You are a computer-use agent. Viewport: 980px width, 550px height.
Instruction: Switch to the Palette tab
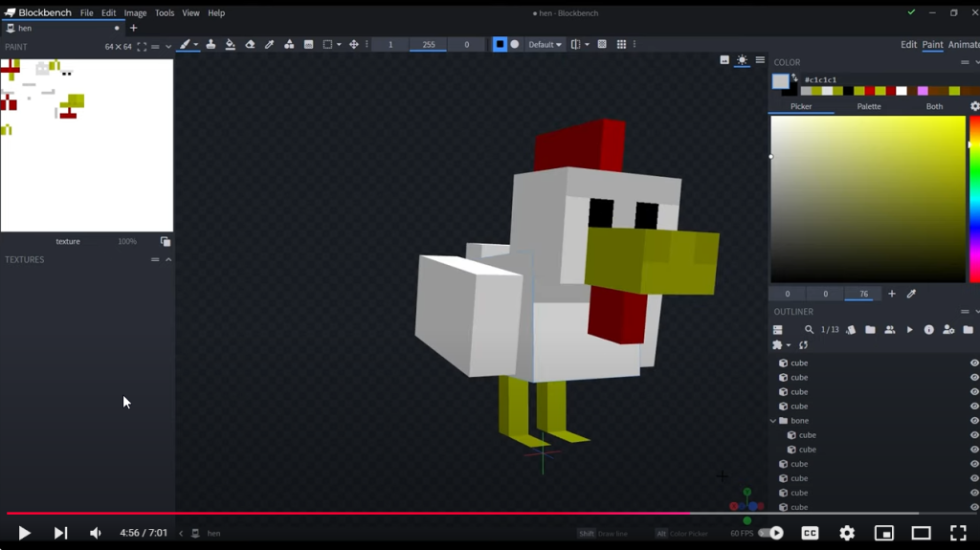point(869,106)
